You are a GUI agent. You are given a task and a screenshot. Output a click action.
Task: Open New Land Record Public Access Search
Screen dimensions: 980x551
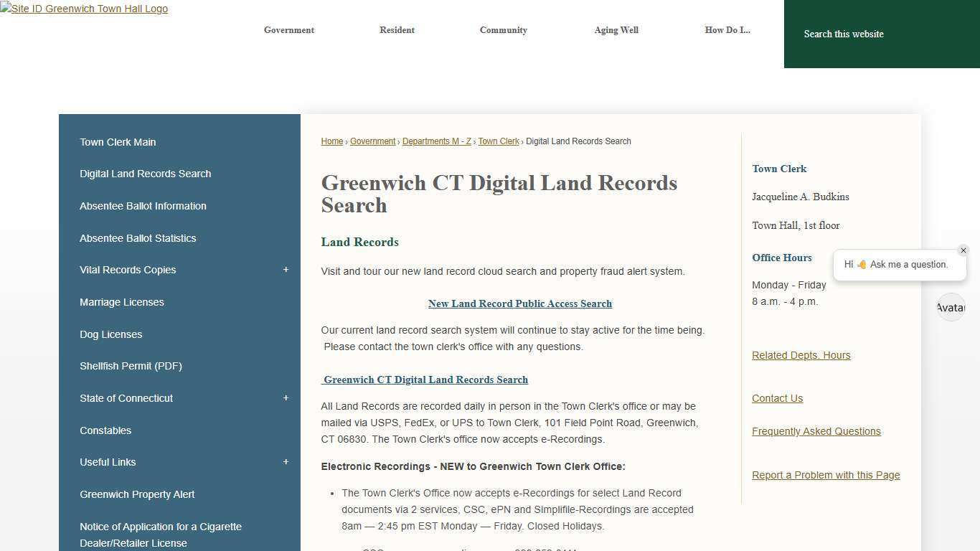click(x=519, y=303)
